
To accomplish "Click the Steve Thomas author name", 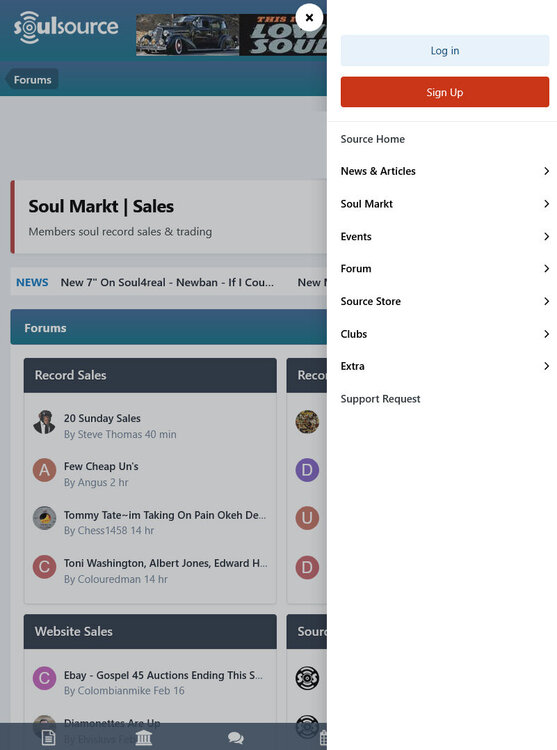I will point(110,434).
